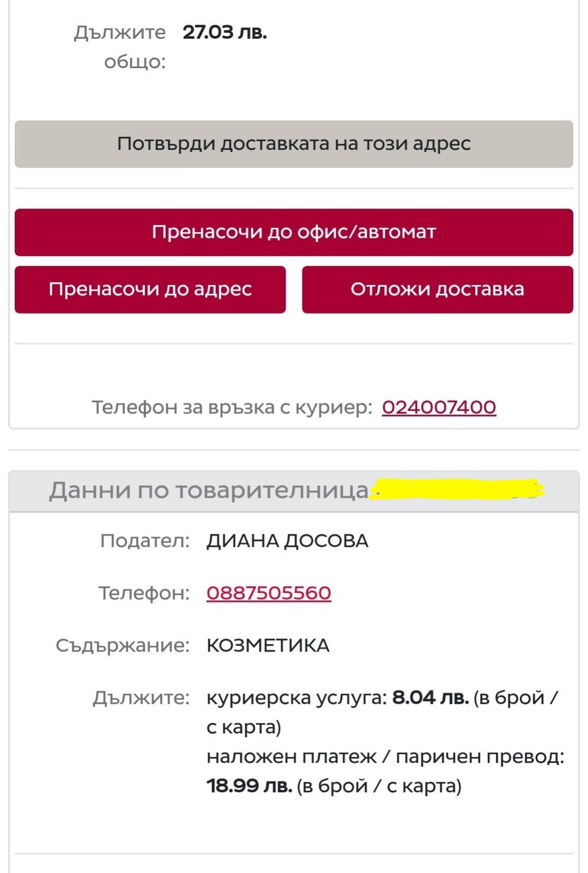This screenshot has height=873, width=588.
Task: Call courier phone number 024007400
Action: [439, 407]
